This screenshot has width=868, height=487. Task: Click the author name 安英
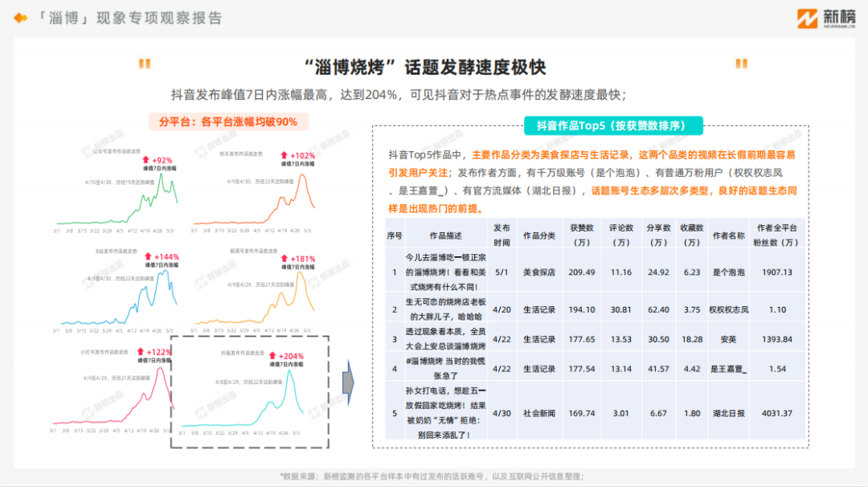pos(728,339)
